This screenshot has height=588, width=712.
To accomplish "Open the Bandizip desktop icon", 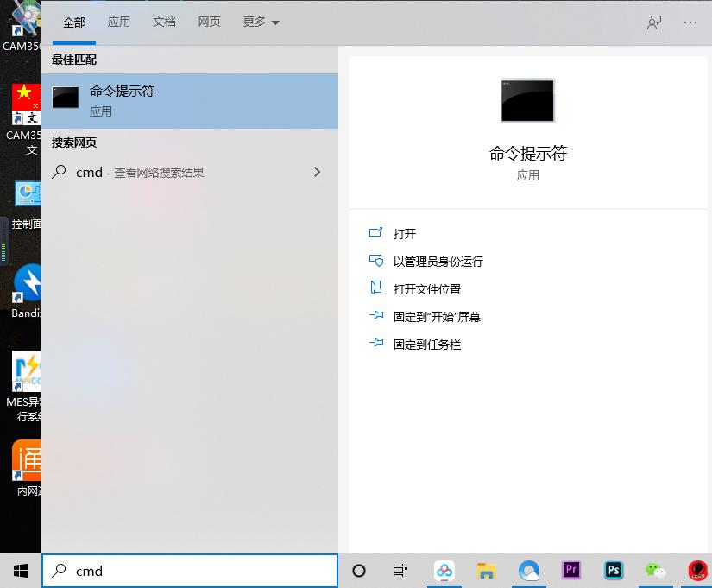I will (25, 285).
